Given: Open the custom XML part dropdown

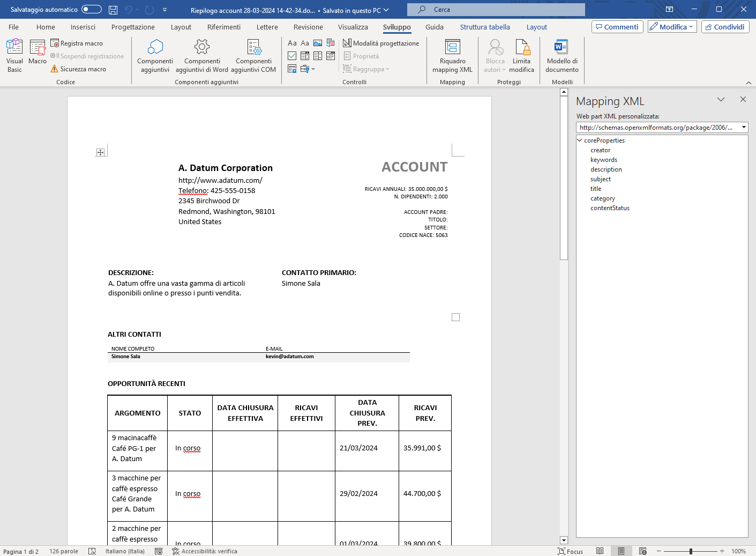Looking at the screenshot, I should (x=744, y=127).
